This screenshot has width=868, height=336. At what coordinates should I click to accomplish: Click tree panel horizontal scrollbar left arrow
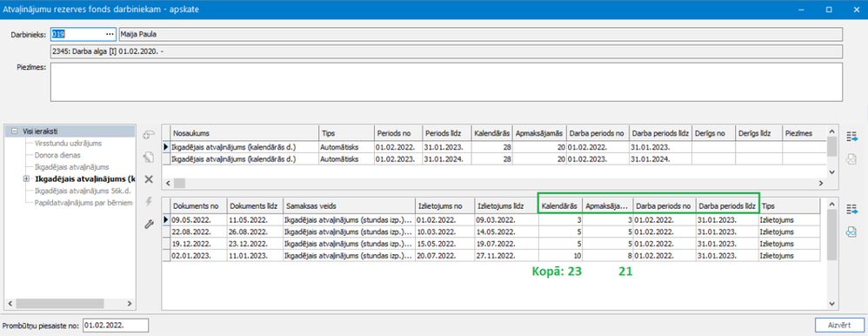point(10,304)
